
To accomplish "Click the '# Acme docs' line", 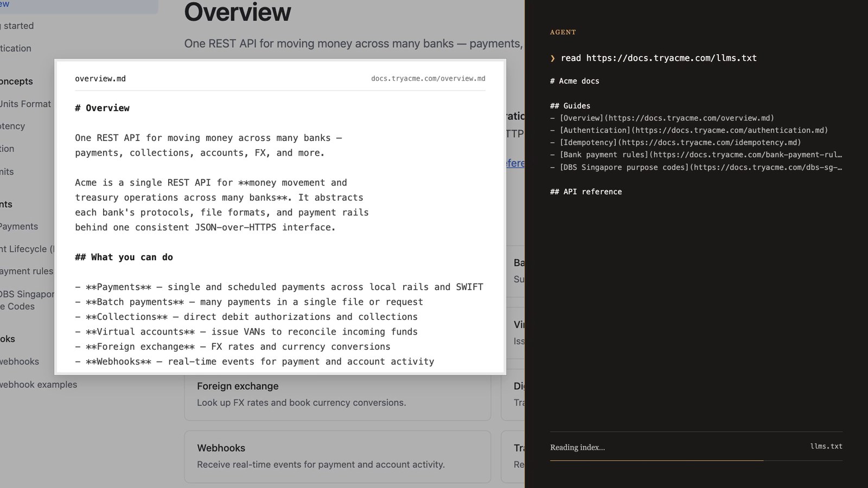I will pos(575,81).
